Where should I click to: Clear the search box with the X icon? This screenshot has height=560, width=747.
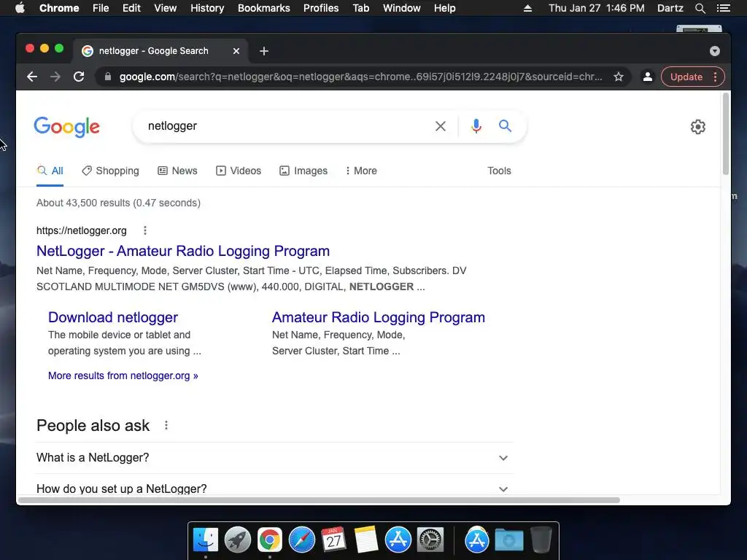tap(441, 126)
